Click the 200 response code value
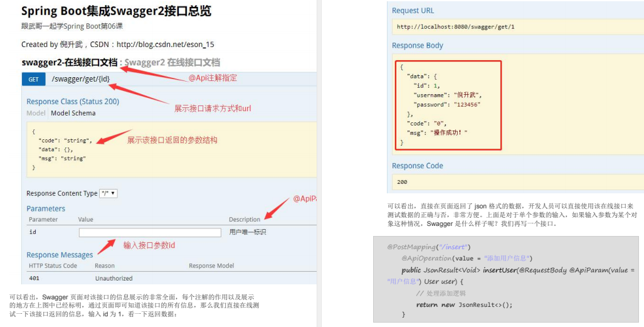 click(402, 182)
